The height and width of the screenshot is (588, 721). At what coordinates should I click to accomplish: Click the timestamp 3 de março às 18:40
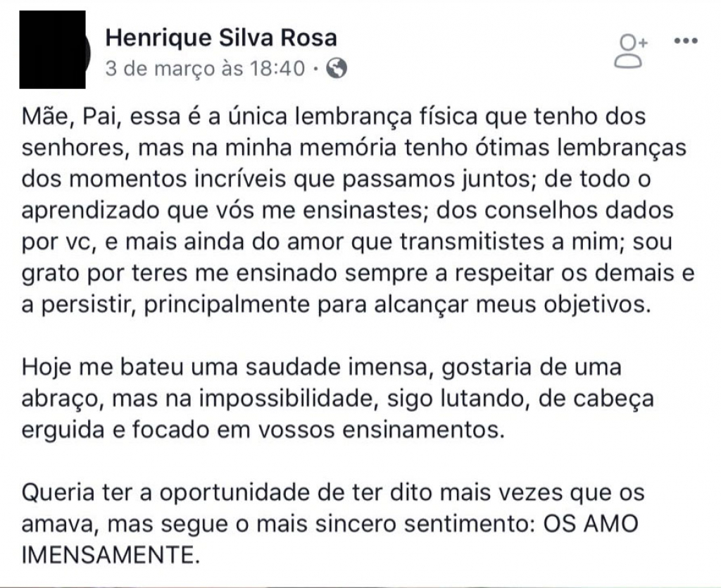click(x=205, y=69)
